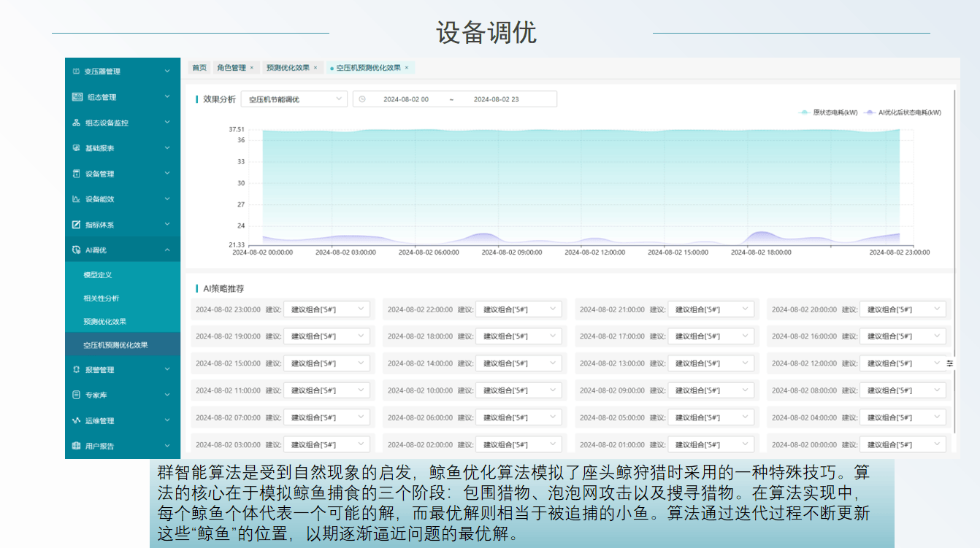
Task: Click the 设备管理 sidebar icon
Action: pos(77,174)
